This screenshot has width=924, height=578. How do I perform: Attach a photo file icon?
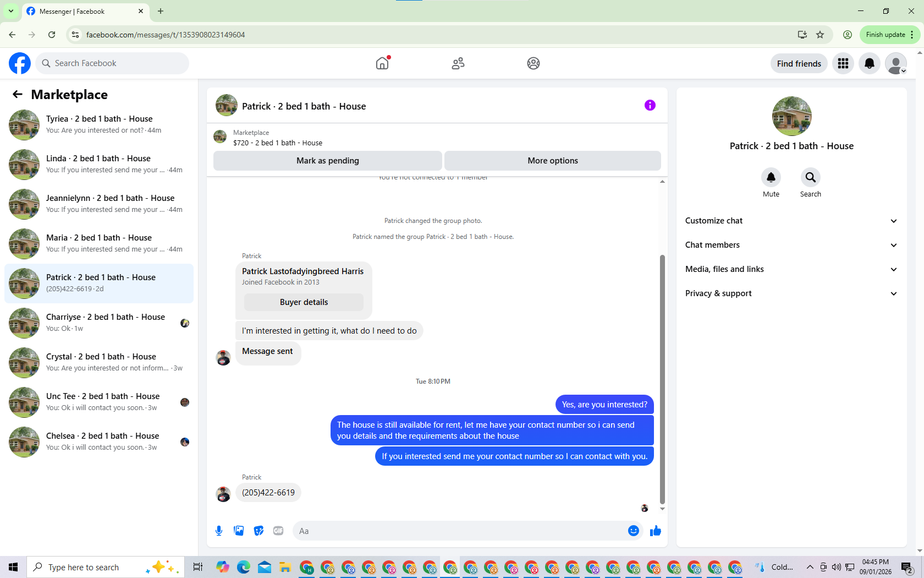point(239,531)
